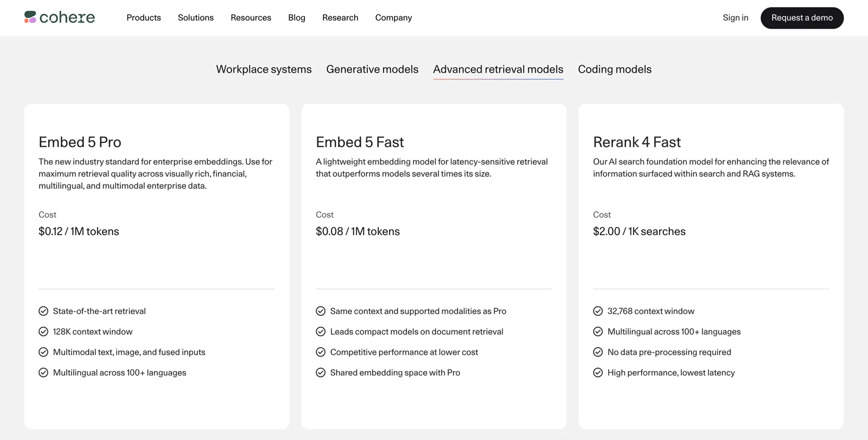Click checkmark beside 32,768 context window

[598, 311]
